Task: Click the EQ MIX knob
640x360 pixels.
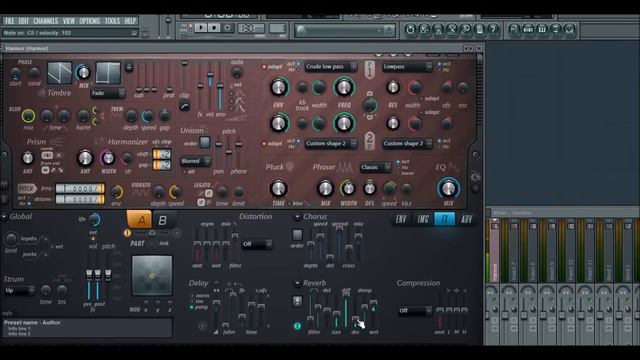Action: coord(448,188)
